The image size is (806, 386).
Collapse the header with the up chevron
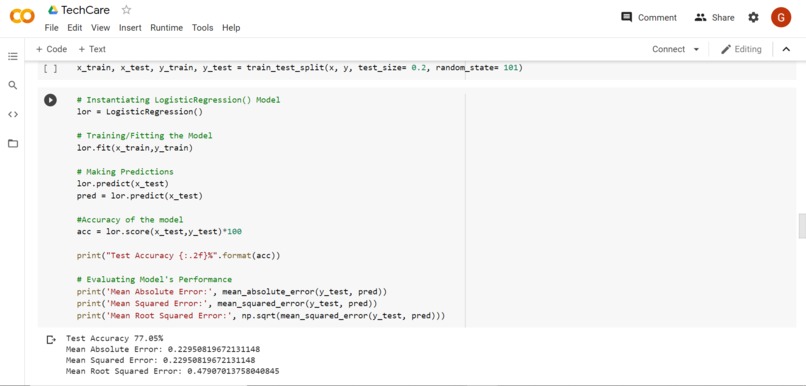click(786, 49)
